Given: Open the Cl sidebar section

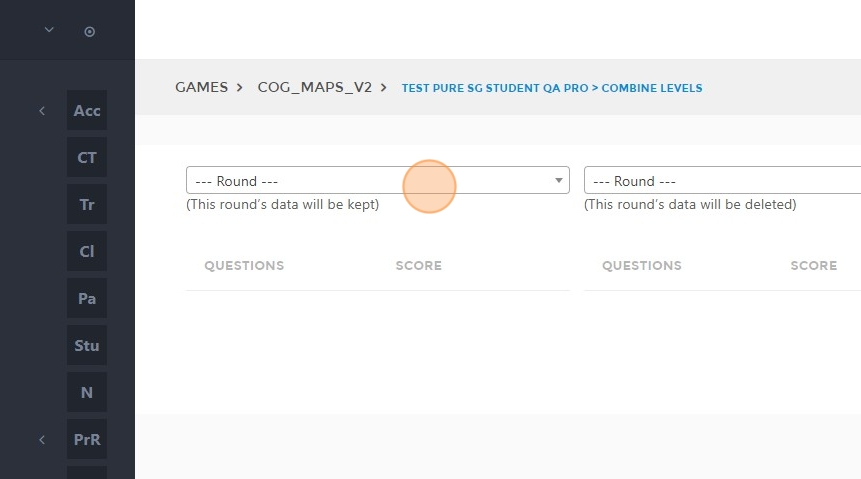Looking at the screenshot, I should click(87, 252).
